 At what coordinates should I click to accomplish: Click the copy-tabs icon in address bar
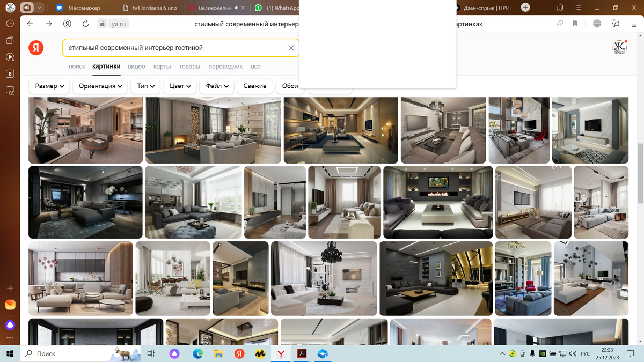(560, 24)
